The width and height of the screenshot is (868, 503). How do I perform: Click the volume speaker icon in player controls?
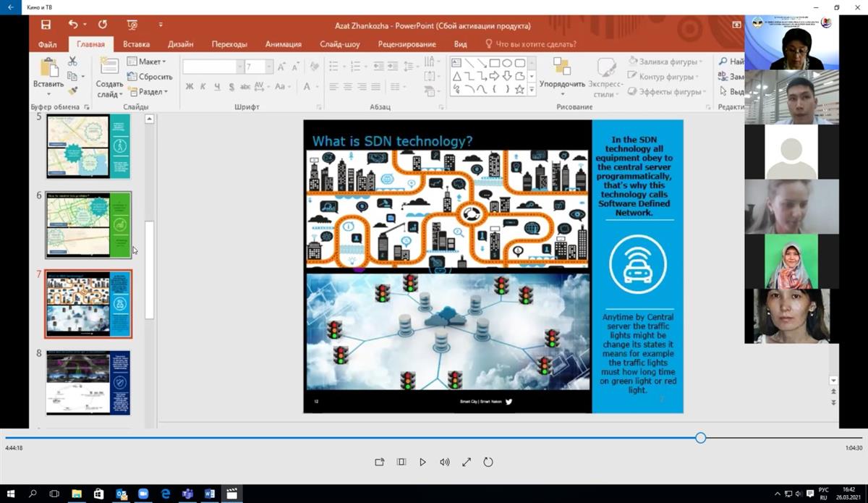[x=444, y=462]
